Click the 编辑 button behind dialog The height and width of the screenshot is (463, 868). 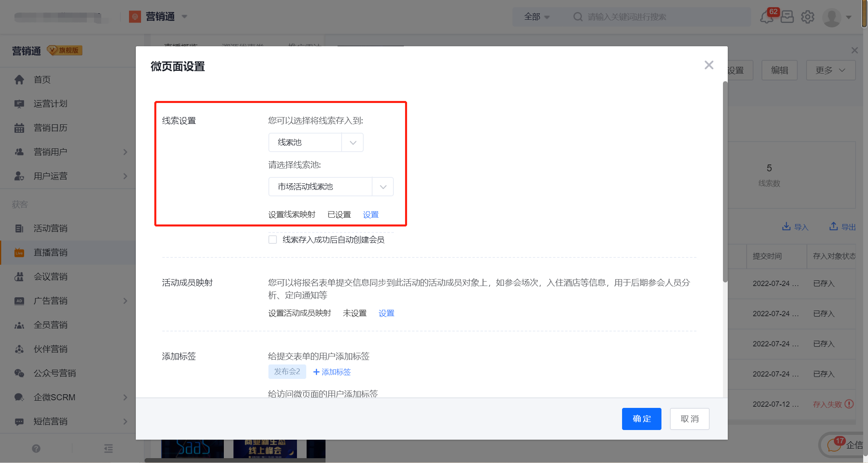(780, 70)
